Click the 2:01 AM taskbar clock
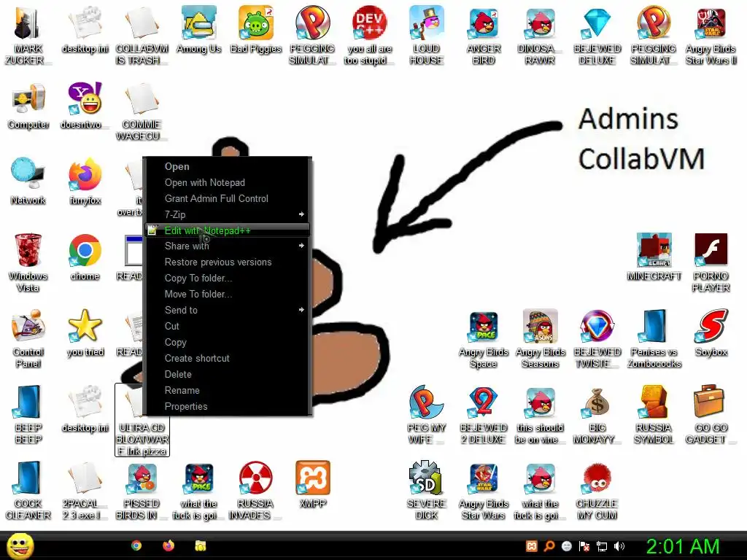Screen dimensions: 747x560 tap(682, 546)
